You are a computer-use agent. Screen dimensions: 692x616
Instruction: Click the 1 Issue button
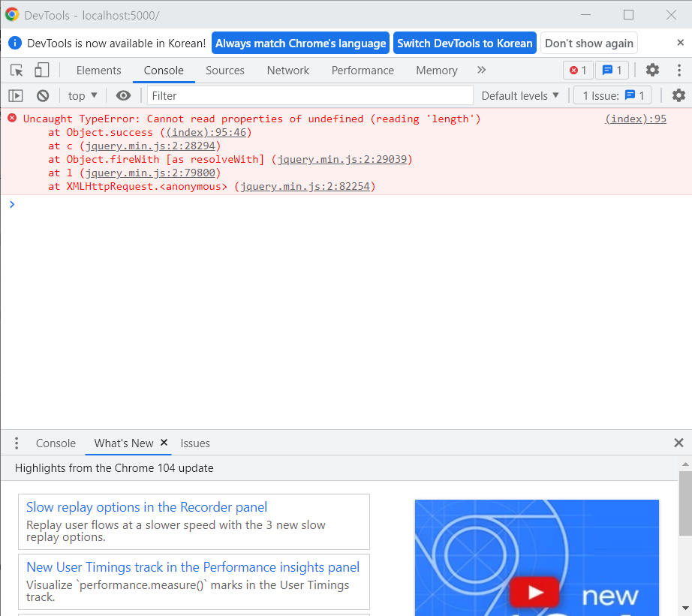click(612, 96)
